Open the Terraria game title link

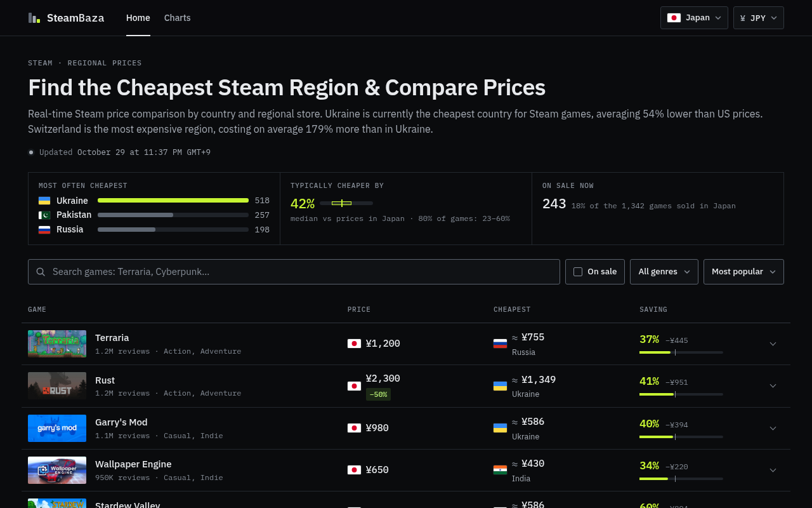(x=112, y=338)
